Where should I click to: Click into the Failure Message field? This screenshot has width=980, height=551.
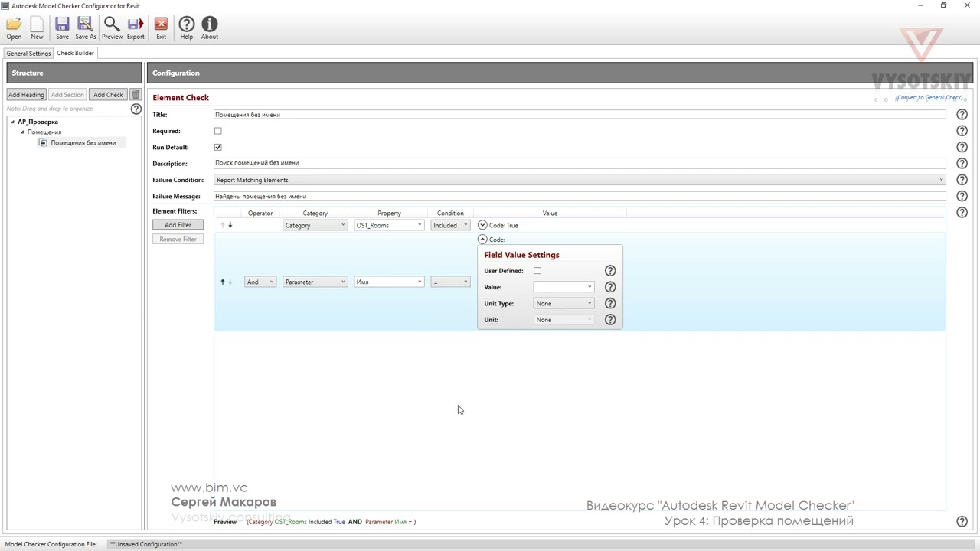coord(580,196)
